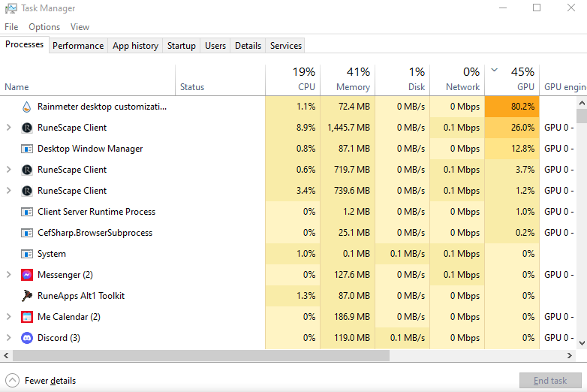Sort by the GPU column header
Screen dimensions: 587x392
512,80
